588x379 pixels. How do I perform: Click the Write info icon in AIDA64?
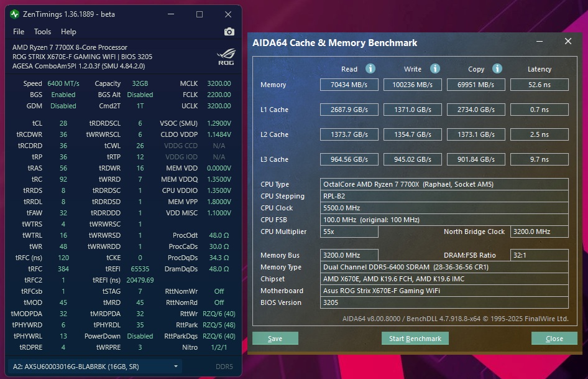434,68
